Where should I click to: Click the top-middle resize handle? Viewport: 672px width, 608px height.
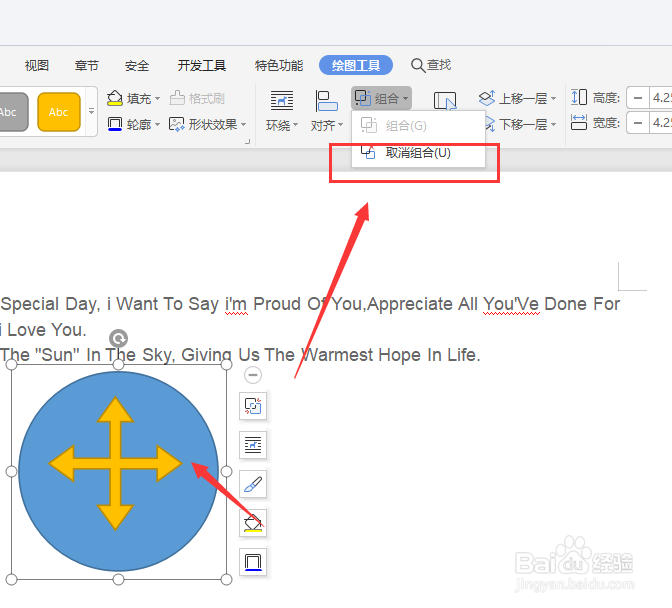pyautogui.click(x=119, y=365)
